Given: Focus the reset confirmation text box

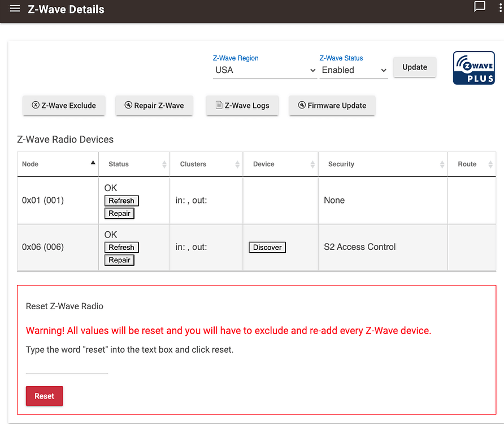Looking at the screenshot, I should tap(67, 367).
